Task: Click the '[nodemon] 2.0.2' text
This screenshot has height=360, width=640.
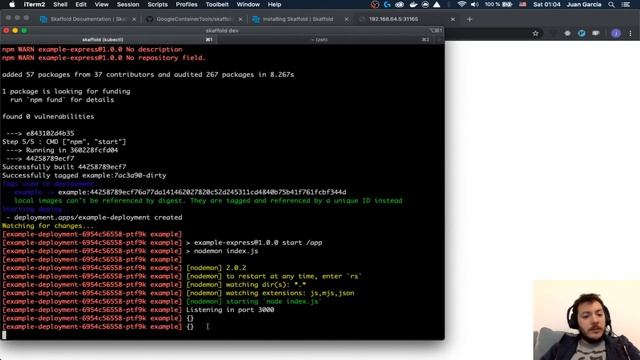Action: (216, 268)
